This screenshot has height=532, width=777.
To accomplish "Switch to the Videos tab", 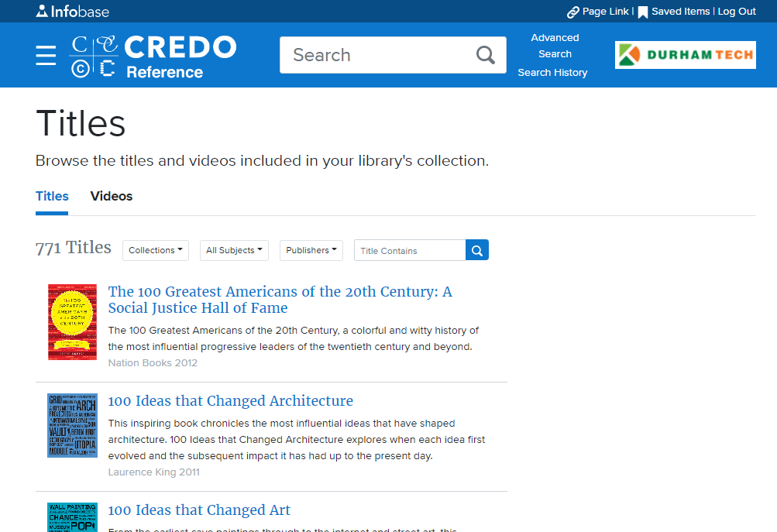I will click(x=112, y=197).
